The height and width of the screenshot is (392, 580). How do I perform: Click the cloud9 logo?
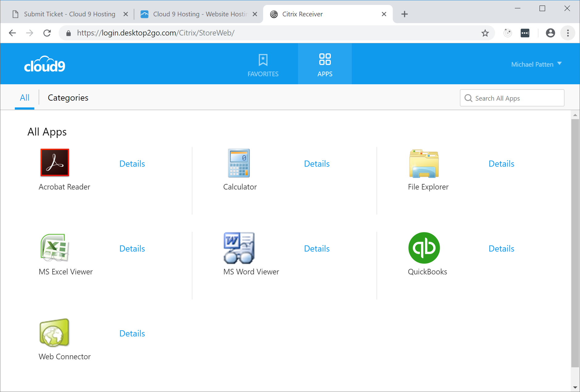coord(45,64)
